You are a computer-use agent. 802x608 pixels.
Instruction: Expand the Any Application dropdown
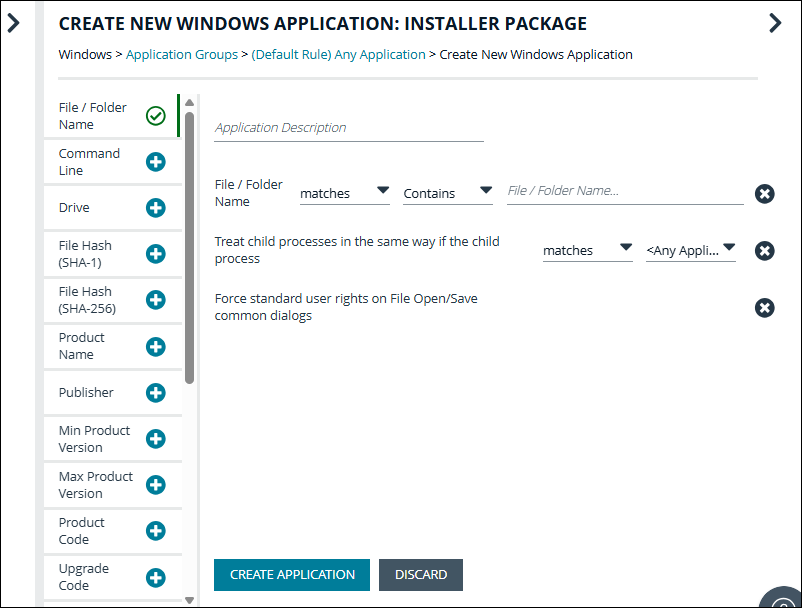tap(690, 251)
